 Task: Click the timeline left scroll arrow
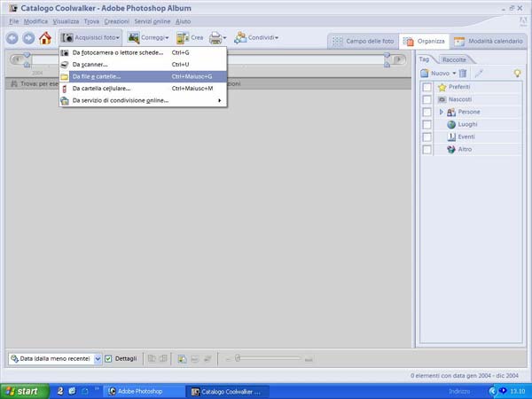(17, 59)
